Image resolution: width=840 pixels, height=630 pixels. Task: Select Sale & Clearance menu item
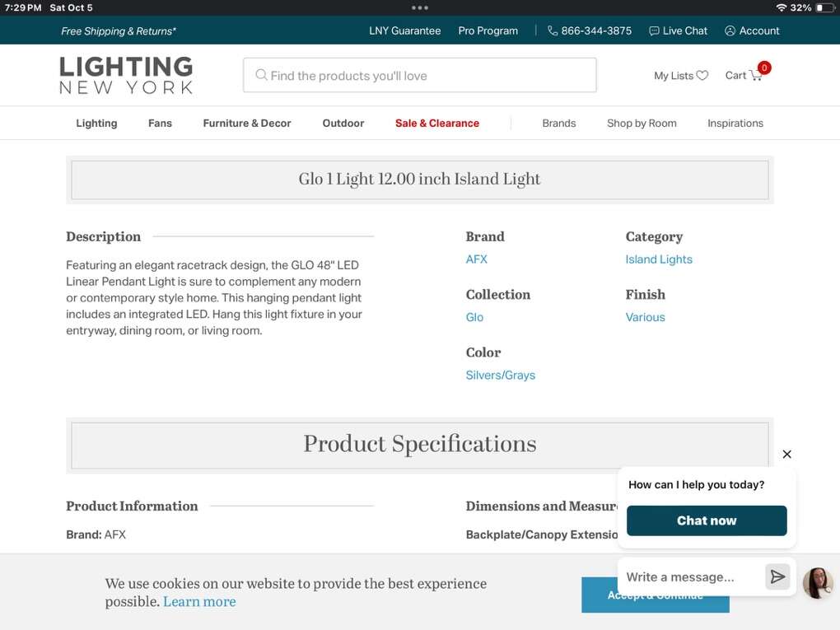click(436, 124)
